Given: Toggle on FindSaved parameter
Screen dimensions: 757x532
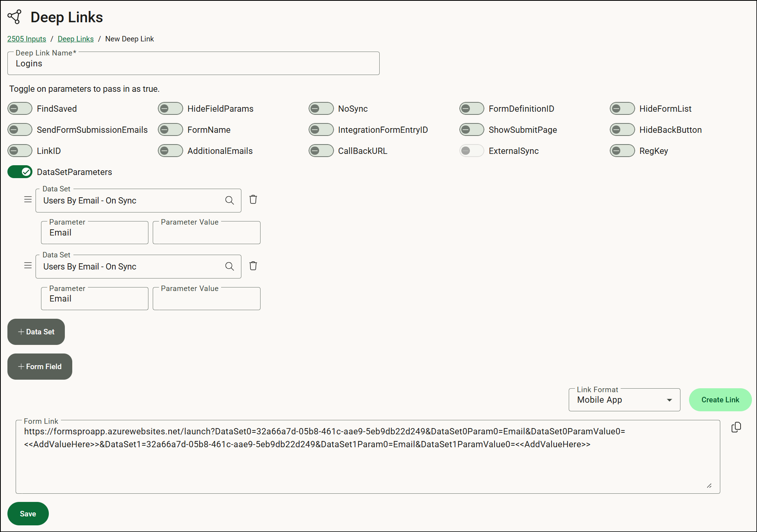Looking at the screenshot, I should [20, 109].
